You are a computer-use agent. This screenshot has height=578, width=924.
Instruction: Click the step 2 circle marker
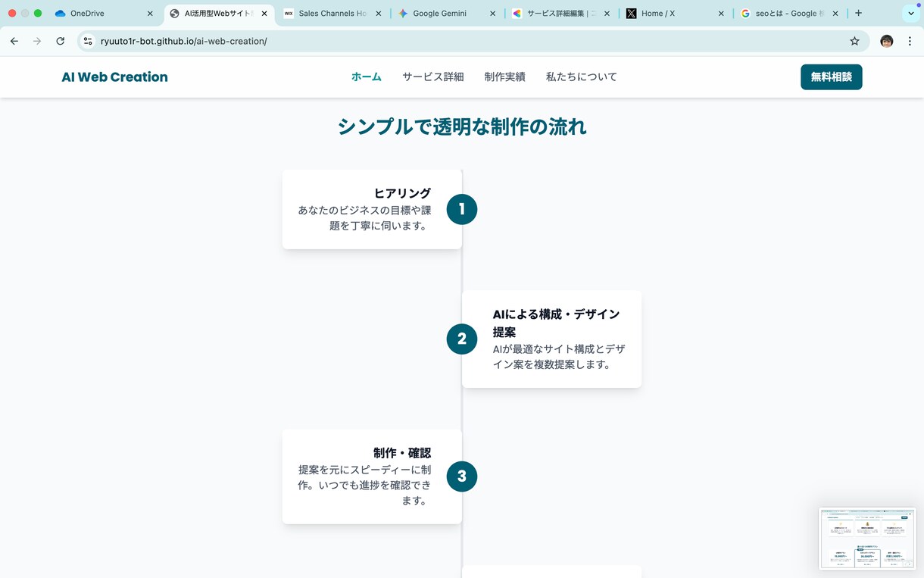462,339
